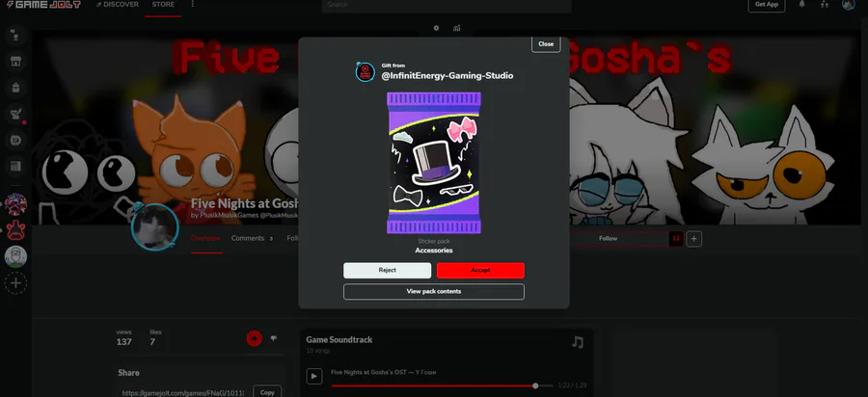Toggle the thumbs-down dislike button
Screen dimensions: 868x397
(274, 338)
